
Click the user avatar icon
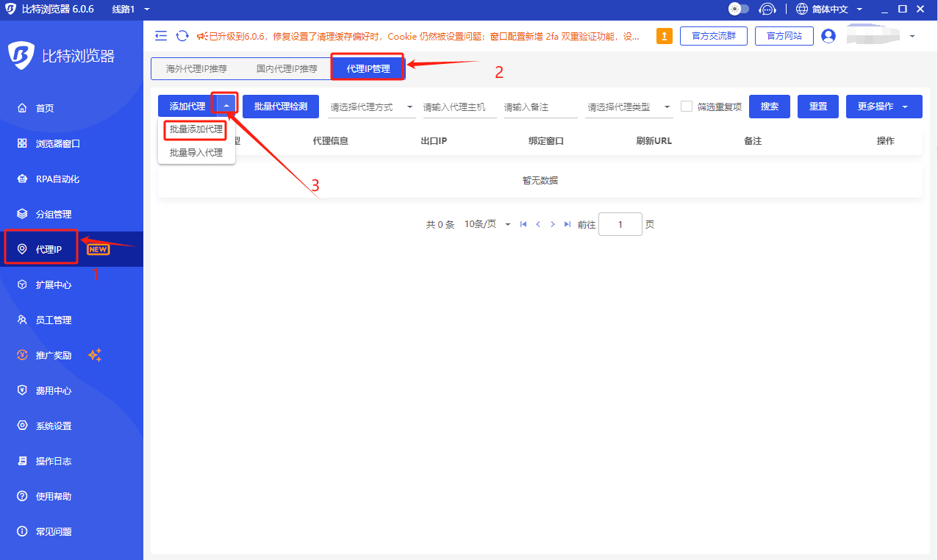[x=828, y=36]
